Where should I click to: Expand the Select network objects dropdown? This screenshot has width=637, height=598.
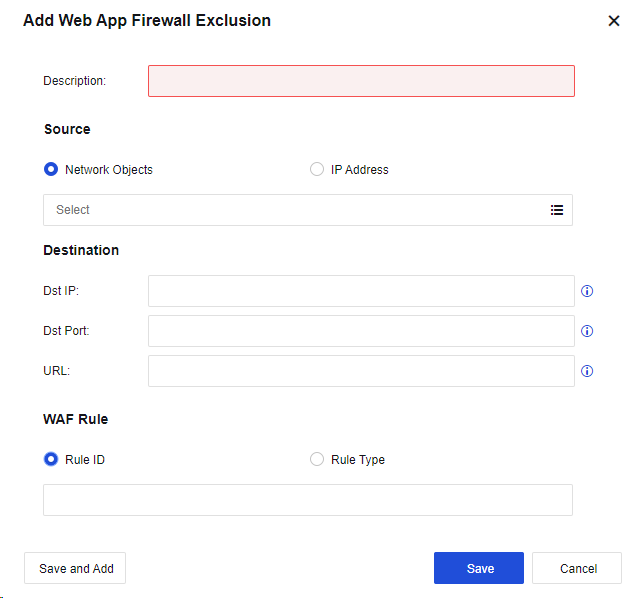295,210
